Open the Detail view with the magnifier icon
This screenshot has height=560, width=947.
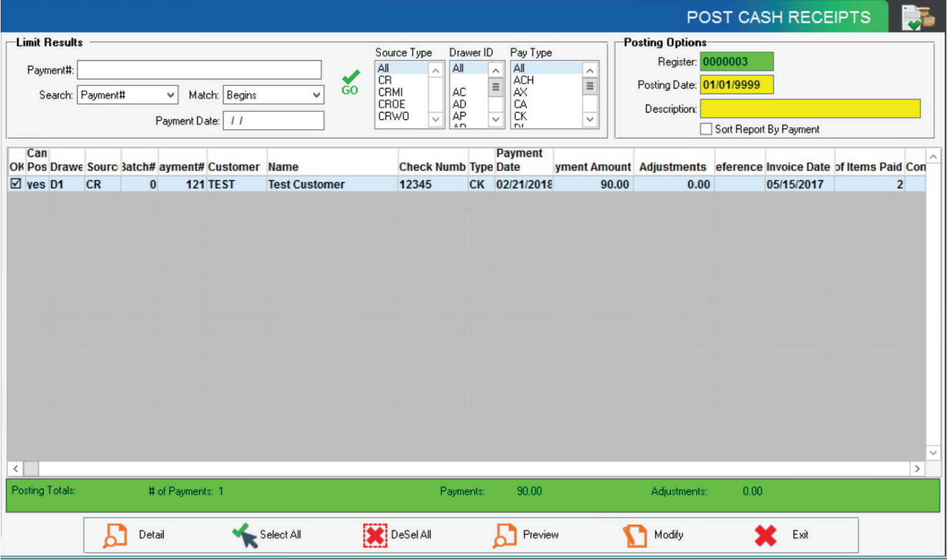(x=117, y=535)
